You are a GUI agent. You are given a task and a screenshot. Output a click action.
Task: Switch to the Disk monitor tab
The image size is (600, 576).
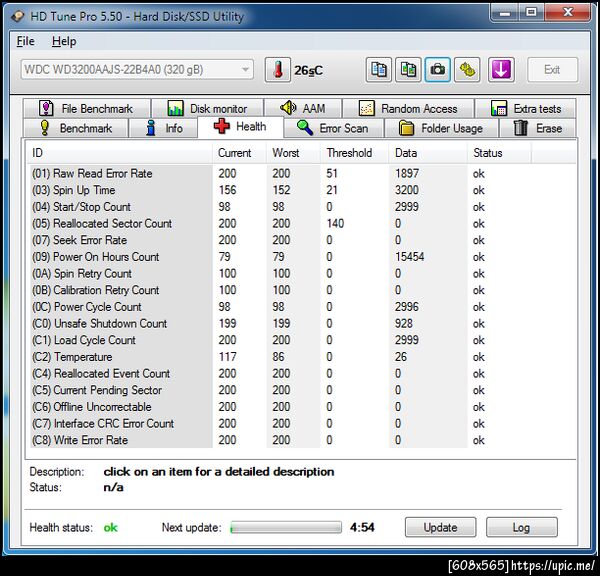tap(207, 108)
